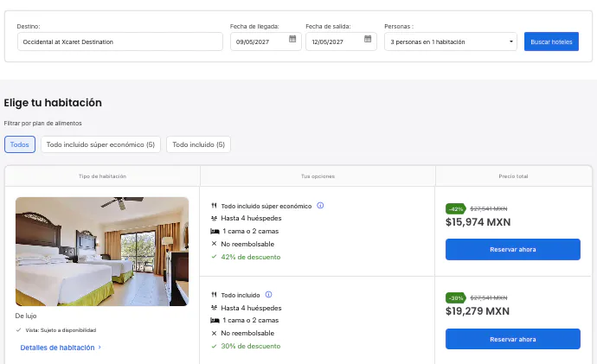
Task: Open the arrival date calendar icon
Action: pyautogui.click(x=292, y=39)
